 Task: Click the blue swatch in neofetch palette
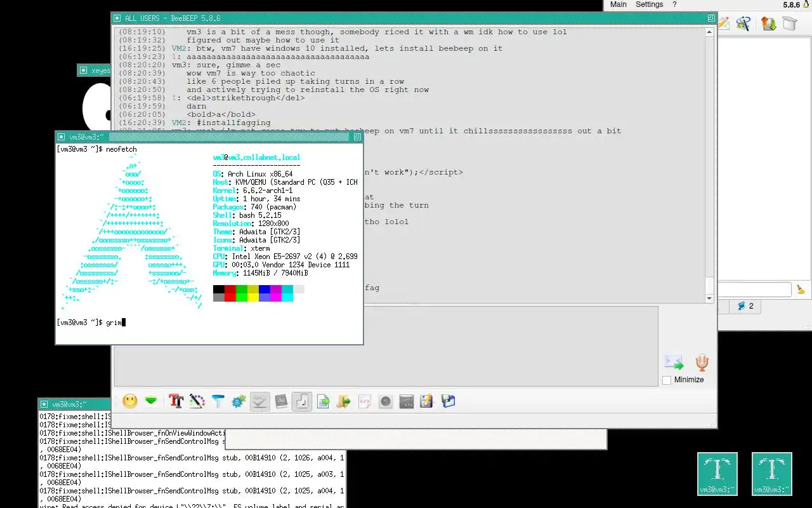pyautogui.click(x=265, y=293)
